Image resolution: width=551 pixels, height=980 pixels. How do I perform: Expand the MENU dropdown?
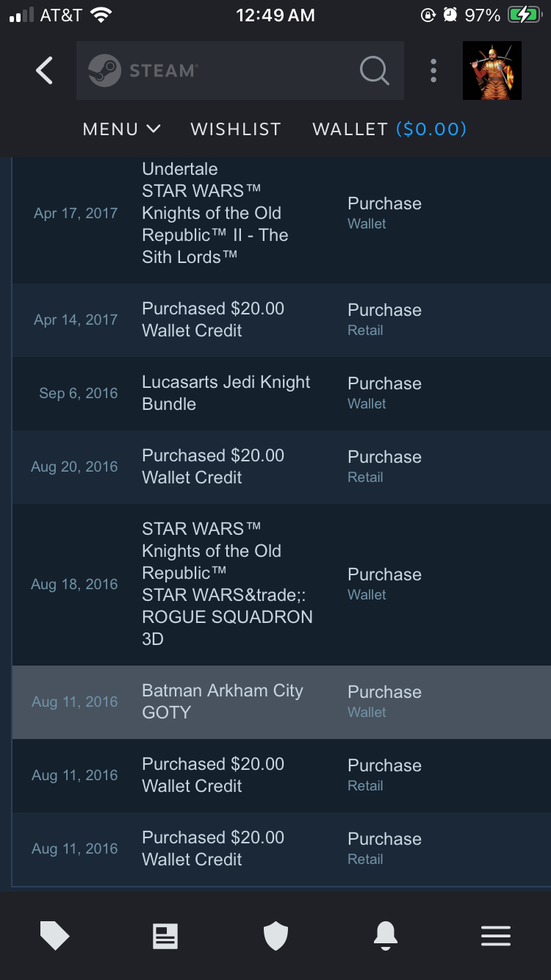(121, 129)
